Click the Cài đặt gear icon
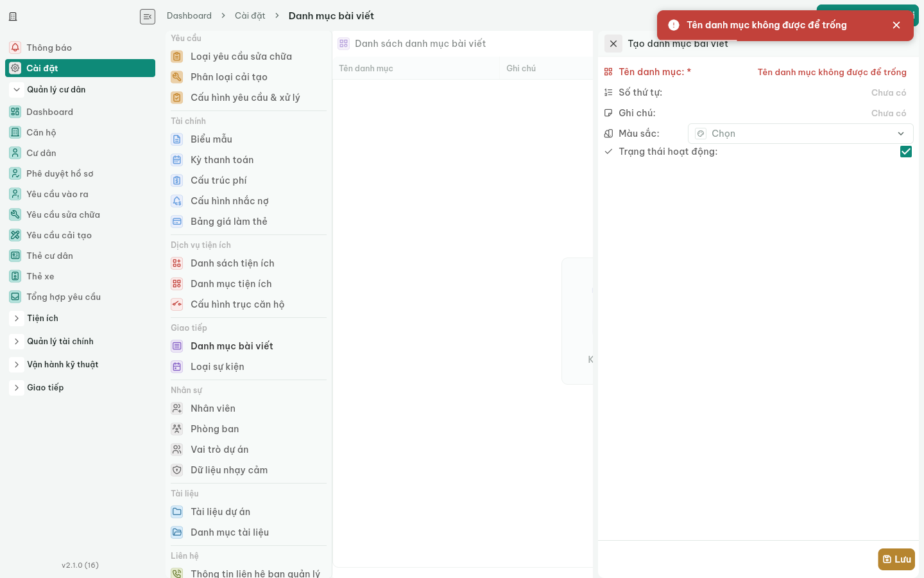 pyautogui.click(x=15, y=68)
